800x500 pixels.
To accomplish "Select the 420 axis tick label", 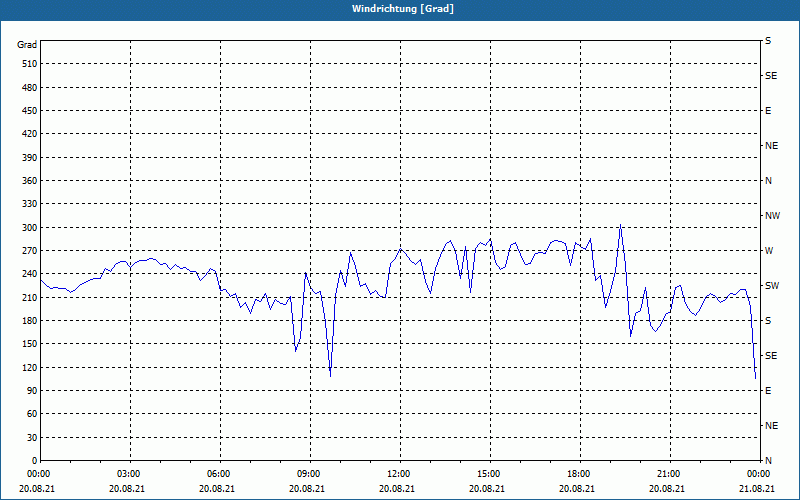I will pyautogui.click(x=29, y=134).
